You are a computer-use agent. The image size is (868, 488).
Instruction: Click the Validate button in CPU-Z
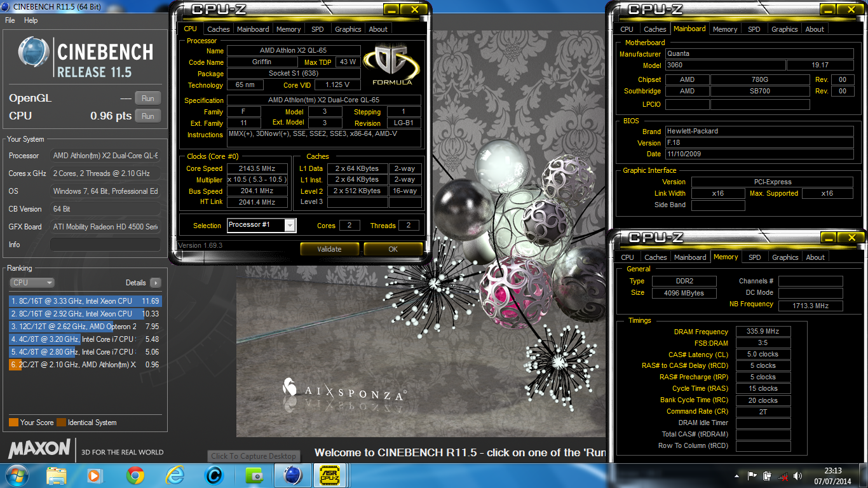329,249
